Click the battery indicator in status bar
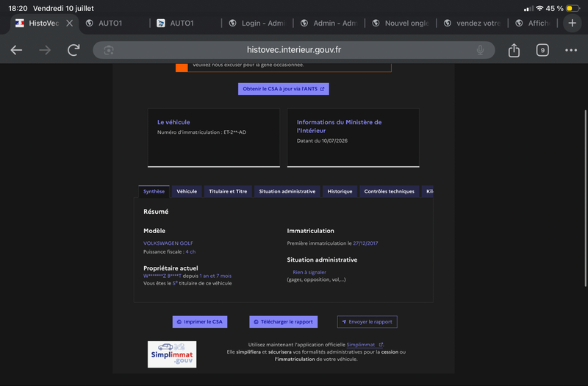 [x=573, y=8]
